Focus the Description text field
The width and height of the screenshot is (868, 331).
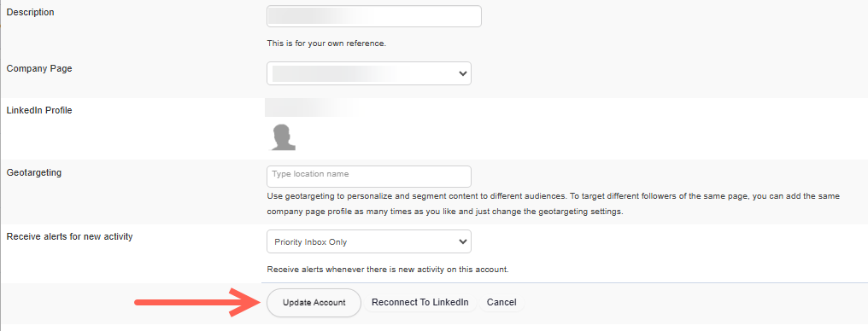tap(374, 16)
